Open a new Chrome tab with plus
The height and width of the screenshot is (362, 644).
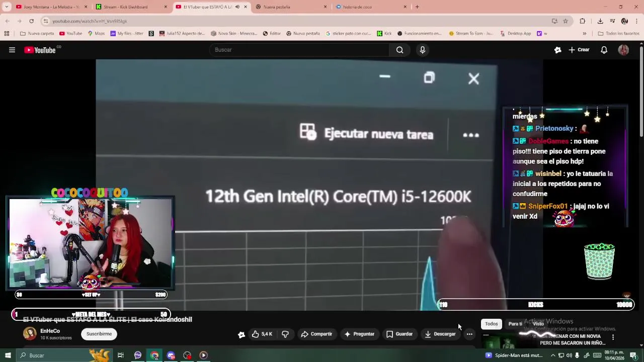[417, 7]
